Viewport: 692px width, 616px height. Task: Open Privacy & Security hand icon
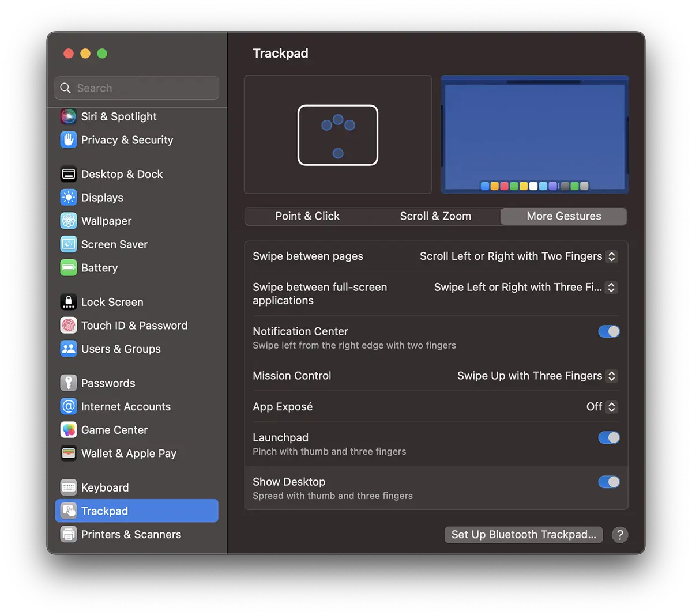[x=69, y=140]
